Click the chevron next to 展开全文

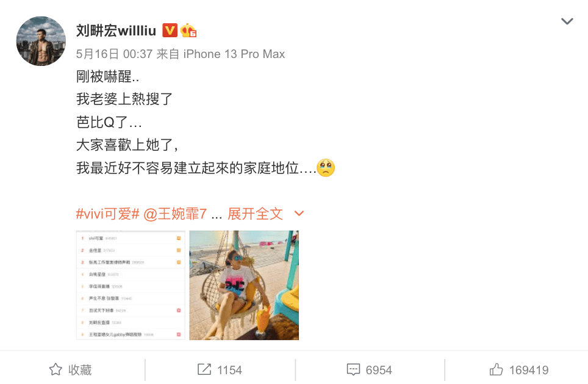[x=299, y=214]
